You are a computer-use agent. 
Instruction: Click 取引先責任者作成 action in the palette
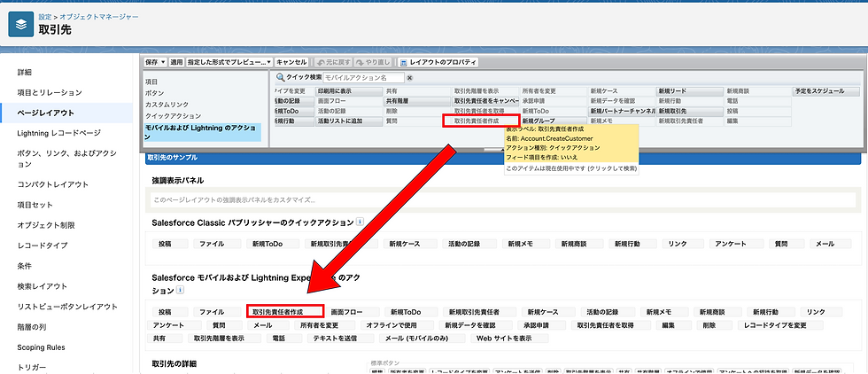(x=481, y=121)
